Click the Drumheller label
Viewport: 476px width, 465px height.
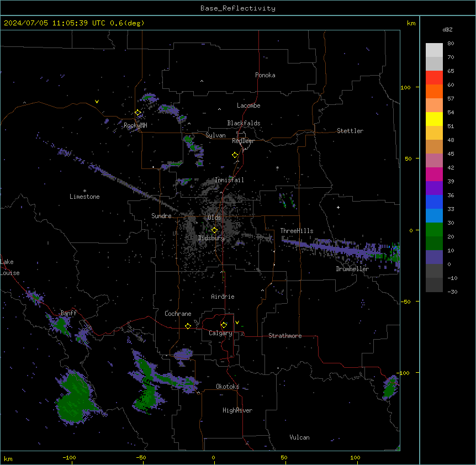pyautogui.click(x=352, y=269)
